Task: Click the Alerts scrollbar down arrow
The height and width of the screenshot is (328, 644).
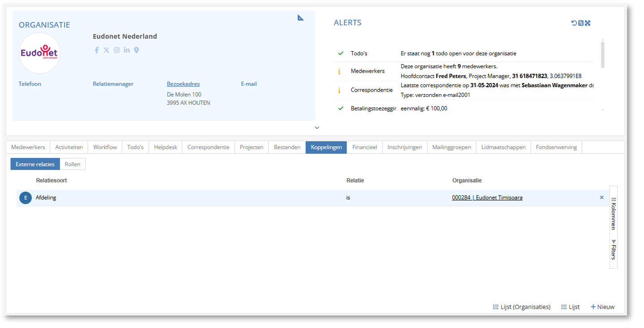Action: pos(603,110)
